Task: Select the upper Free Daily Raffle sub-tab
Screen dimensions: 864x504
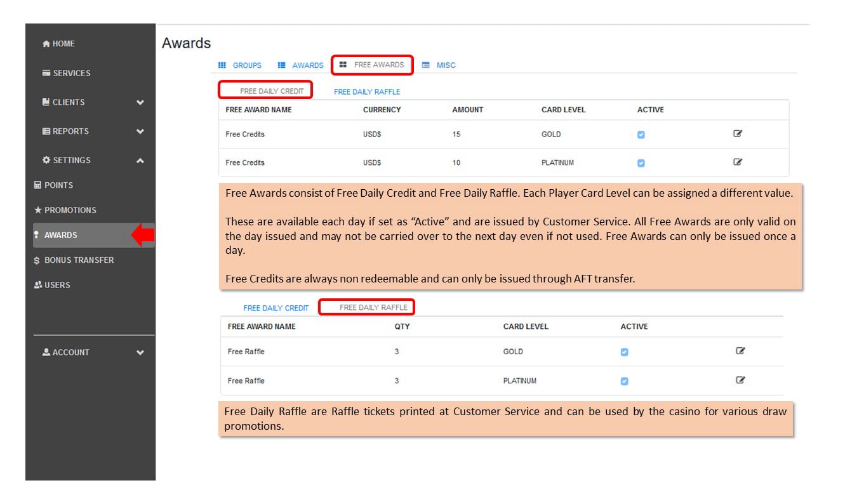Action: [x=367, y=92]
